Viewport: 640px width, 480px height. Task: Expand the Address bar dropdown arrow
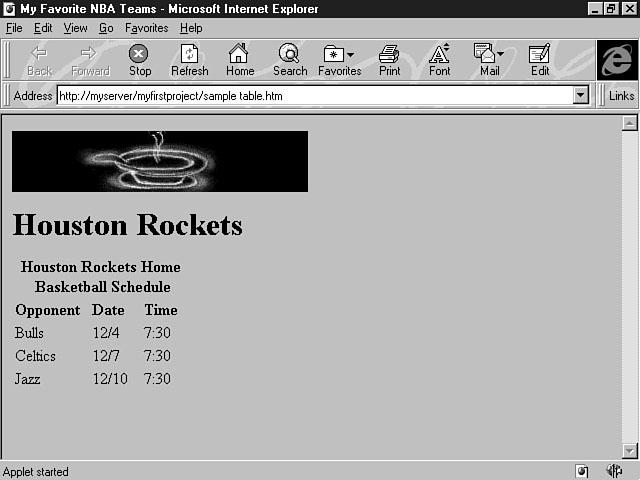coord(581,95)
